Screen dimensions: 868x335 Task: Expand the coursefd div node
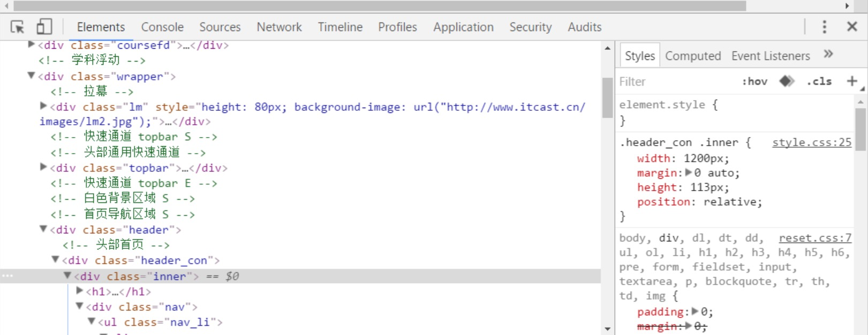click(x=32, y=45)
